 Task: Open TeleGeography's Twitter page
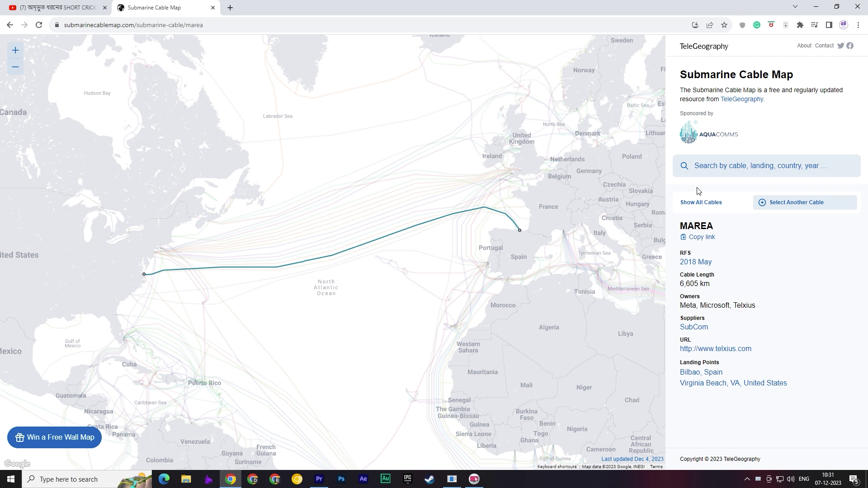tap(840, 46)
